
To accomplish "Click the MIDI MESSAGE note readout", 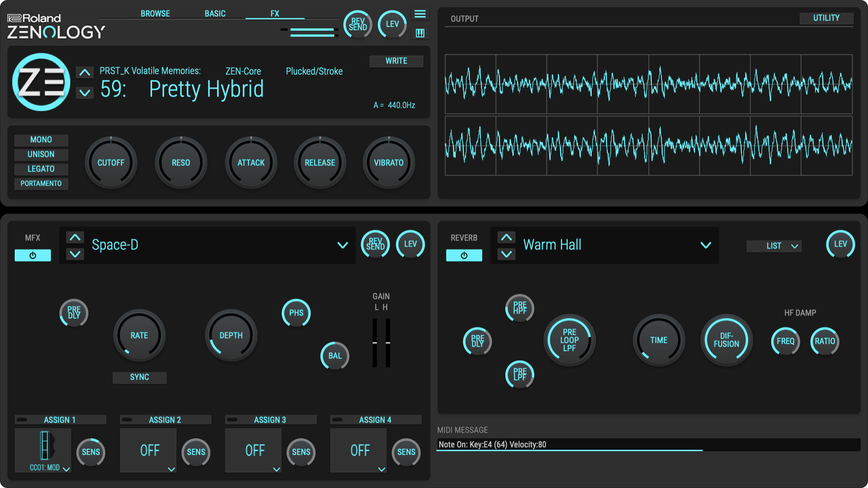I will (x=648, y=445).
